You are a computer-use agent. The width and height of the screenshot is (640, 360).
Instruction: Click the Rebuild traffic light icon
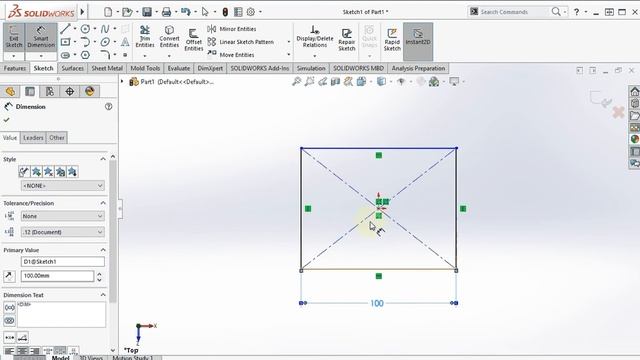click(x=225, y=12)
